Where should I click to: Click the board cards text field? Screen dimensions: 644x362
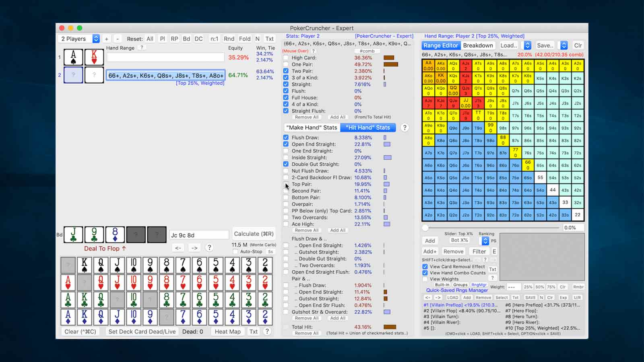point(199,235)
